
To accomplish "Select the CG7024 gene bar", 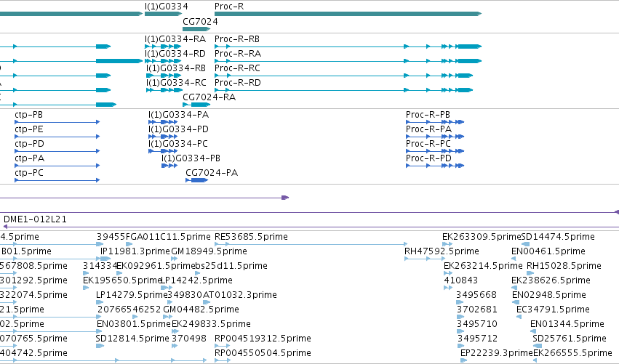I will point(196,29).
